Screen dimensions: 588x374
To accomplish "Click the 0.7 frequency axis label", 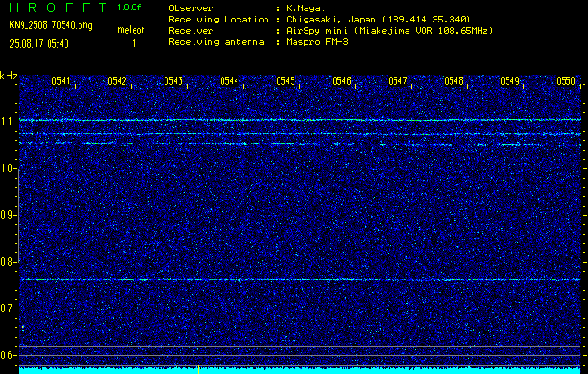I will [7, 309].
